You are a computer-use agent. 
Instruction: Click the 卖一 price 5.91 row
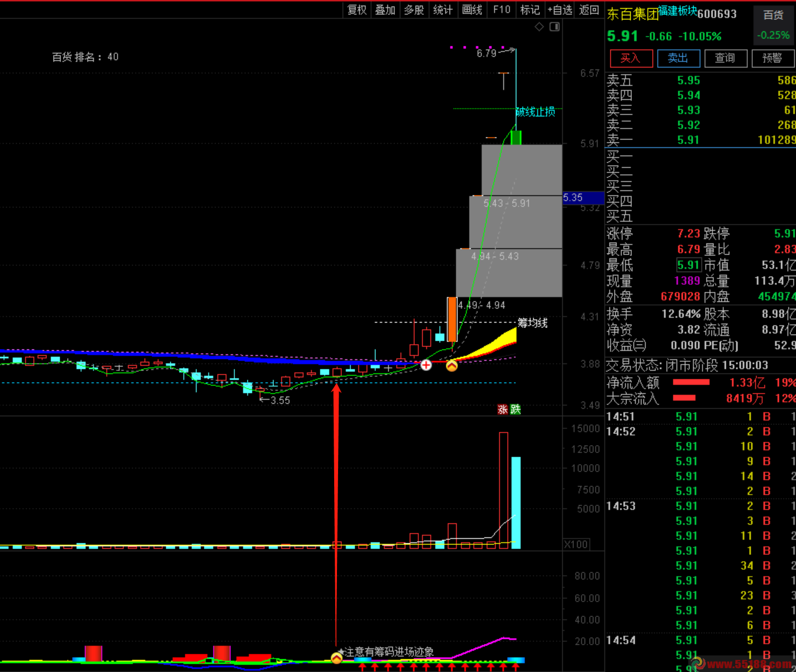point(700,140)
